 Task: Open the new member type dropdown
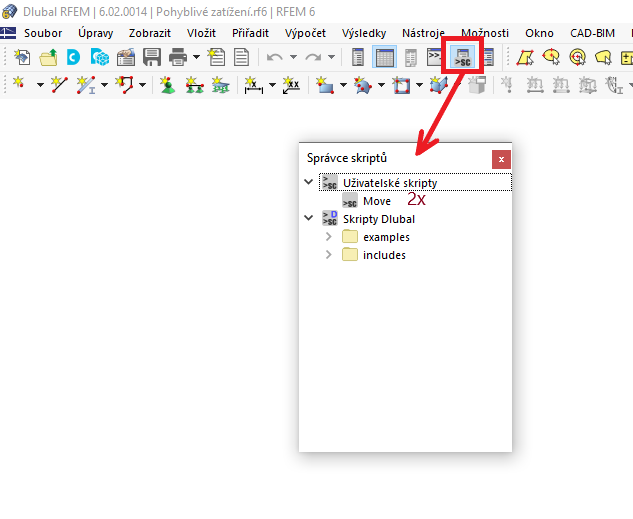click(x=105, y=85)
